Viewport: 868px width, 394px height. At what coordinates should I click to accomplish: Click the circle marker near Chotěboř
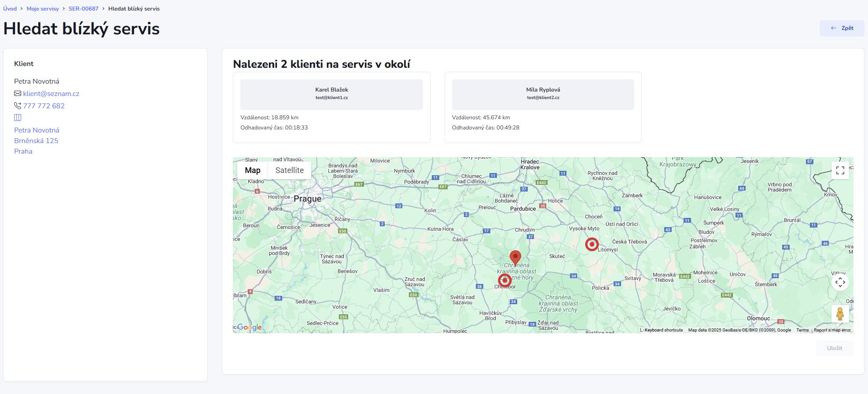(505, 280)
